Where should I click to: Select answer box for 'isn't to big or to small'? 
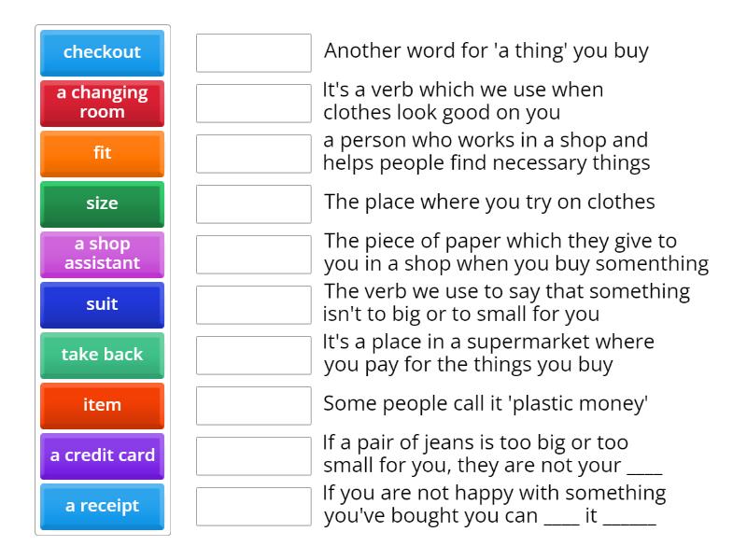(x=253, y=304)
